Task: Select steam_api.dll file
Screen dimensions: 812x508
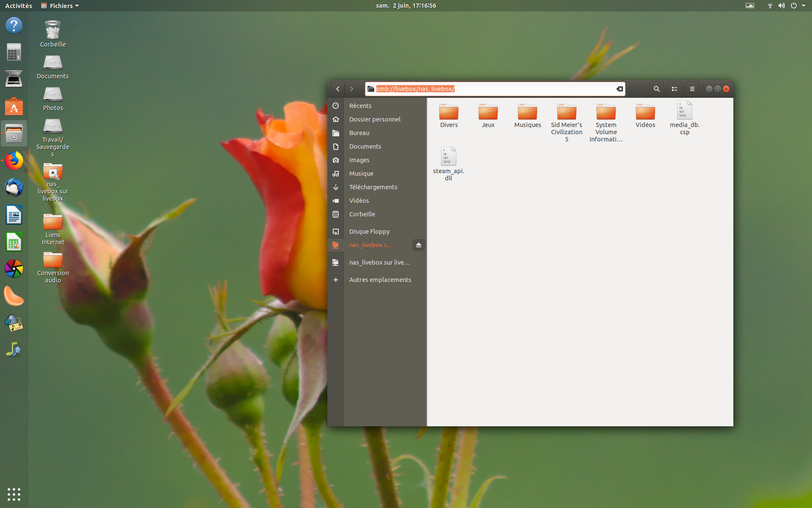Action: 449,164
